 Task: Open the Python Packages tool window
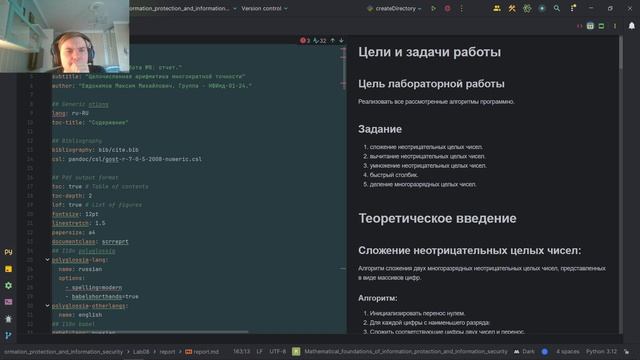tap(8, 252)
